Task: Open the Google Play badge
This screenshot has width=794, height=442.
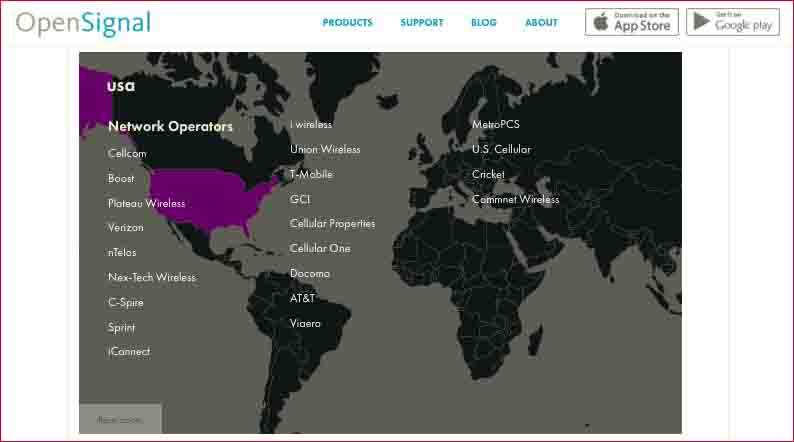Action: coord(733,22)
